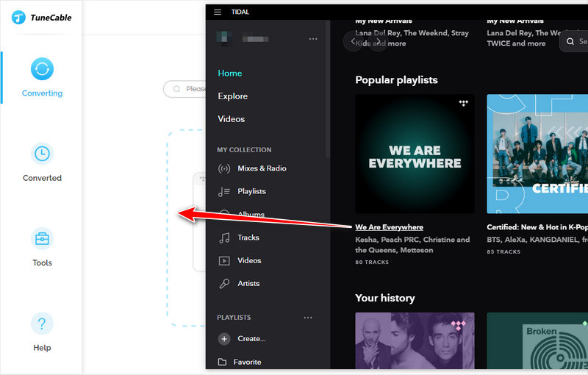Go to TIDAL Home
Viewport: 588px width, 375px height.
pos(230,73)
